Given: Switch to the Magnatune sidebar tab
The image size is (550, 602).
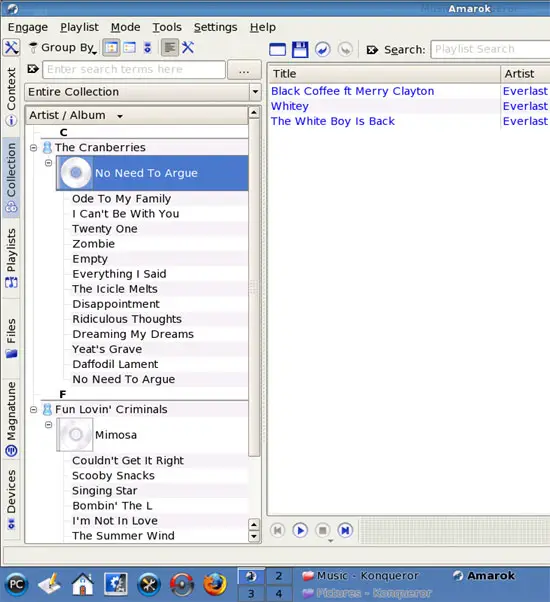Looking at the screenshot, I should pyautogui.click(x=11, y=419).
